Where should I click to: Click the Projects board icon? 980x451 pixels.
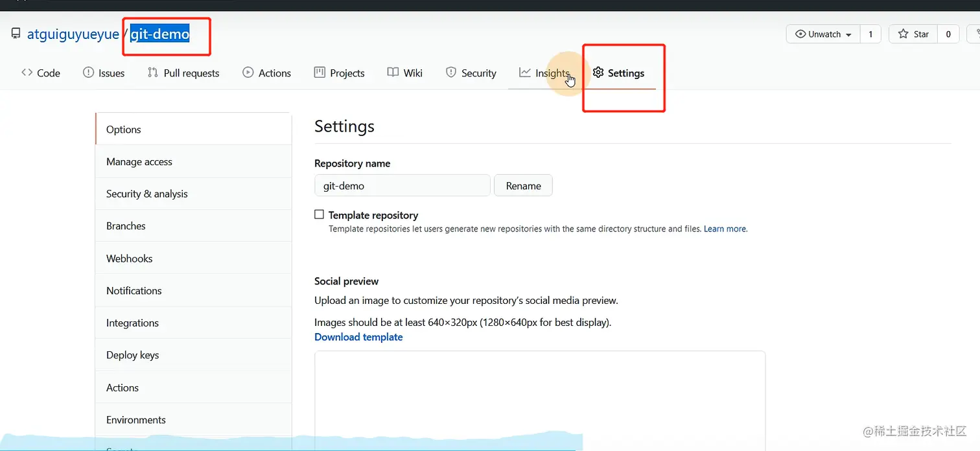320,73
